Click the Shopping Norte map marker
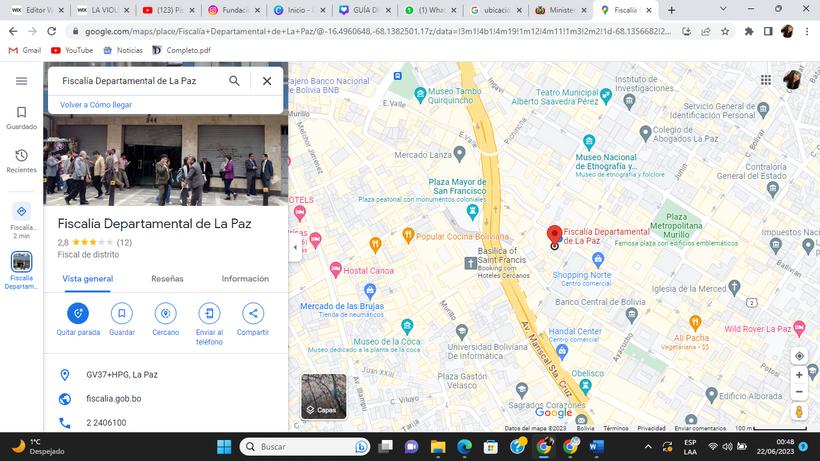 [598, 259]
